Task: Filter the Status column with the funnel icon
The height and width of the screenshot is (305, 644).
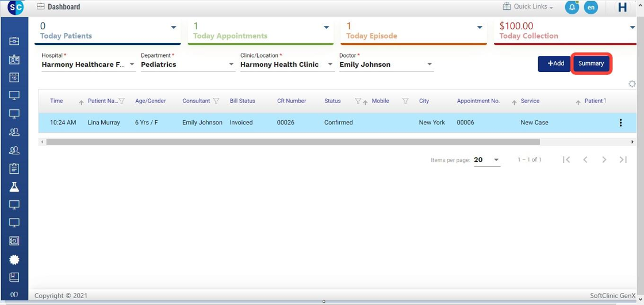Action: (358, 101)
